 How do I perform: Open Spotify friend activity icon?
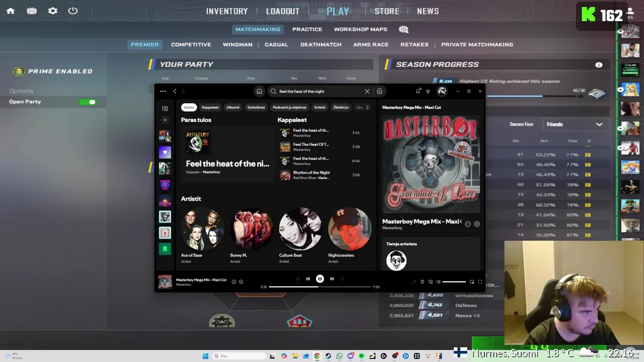[x=428, y=91]
